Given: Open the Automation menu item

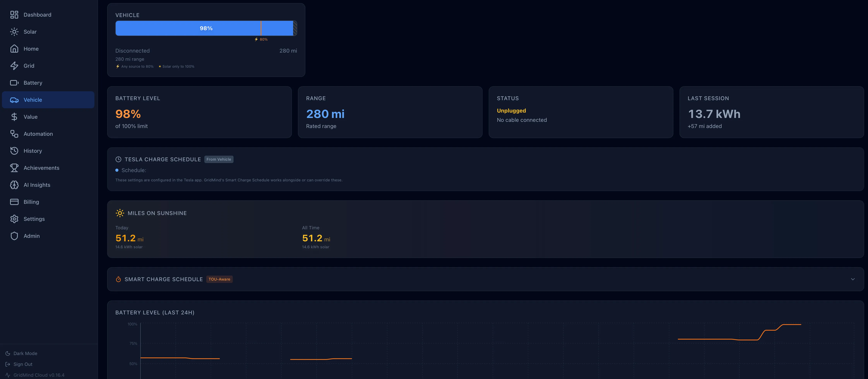Looking at the screenshot, I should 48,134.
